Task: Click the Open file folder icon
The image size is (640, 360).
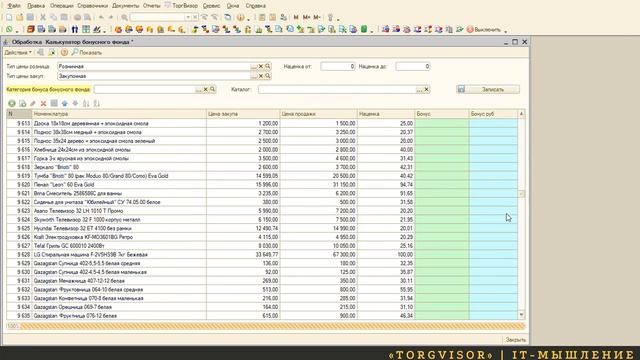Action: point(20,17)
